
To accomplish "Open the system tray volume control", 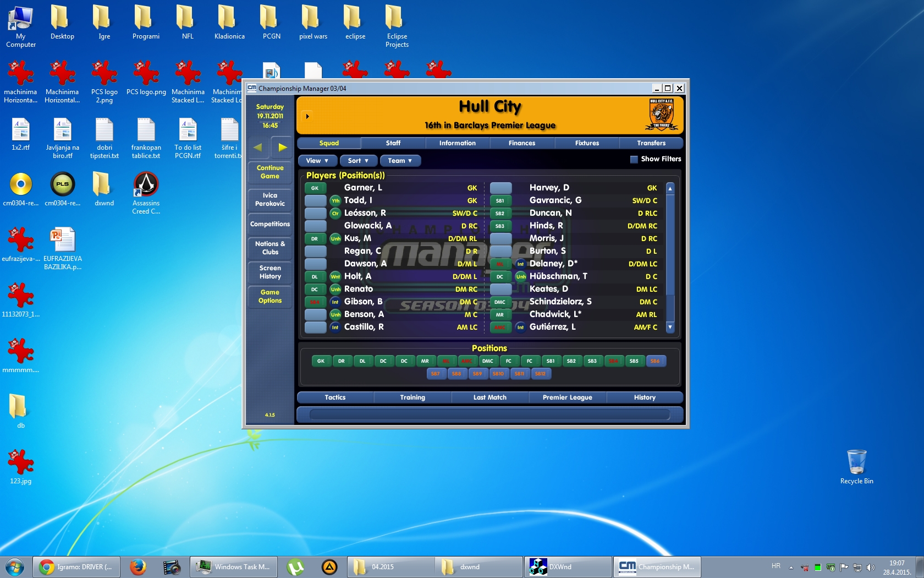I will [871, 568].
